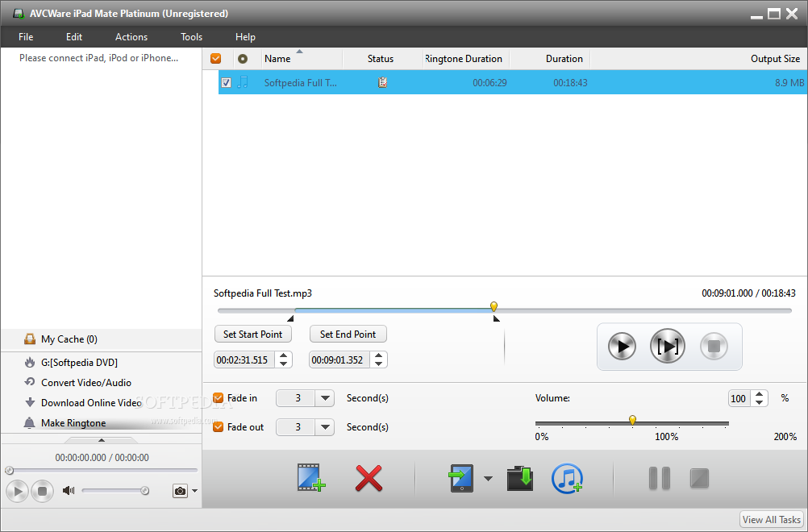This screenshot has height=532, width=808.
Task: Increase volume percent with up arrow
Action: [759, 394]
